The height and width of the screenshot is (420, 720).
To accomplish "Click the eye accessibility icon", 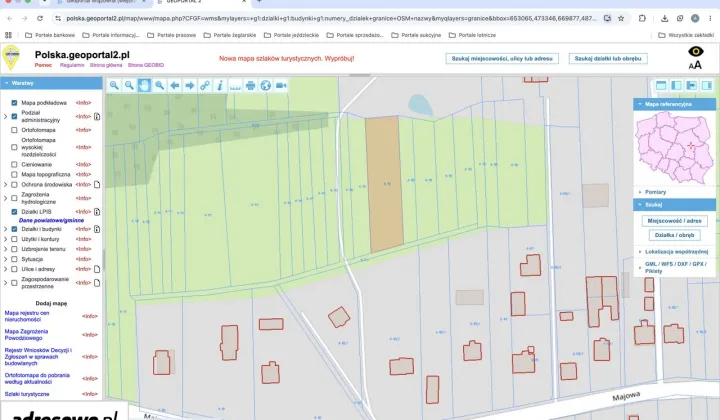I will point(696,51).
